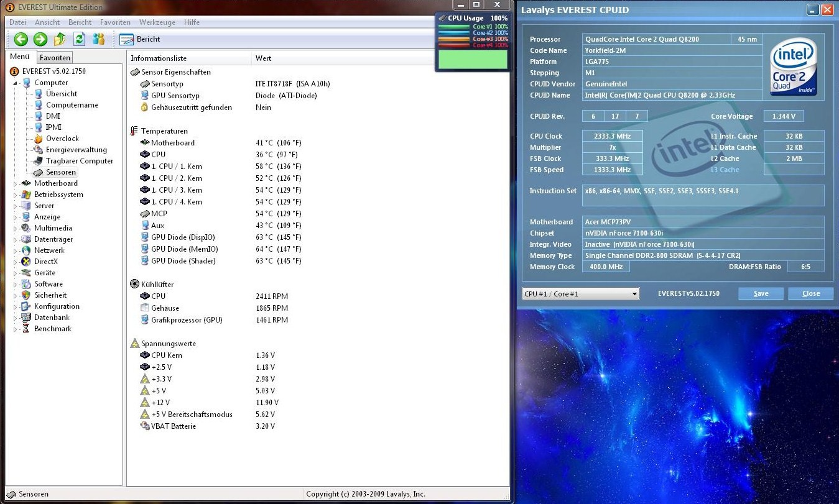Select DMI in the tree
Viewport: 839px width, 504px height.
pyautogui.click(x=53, y=116)
